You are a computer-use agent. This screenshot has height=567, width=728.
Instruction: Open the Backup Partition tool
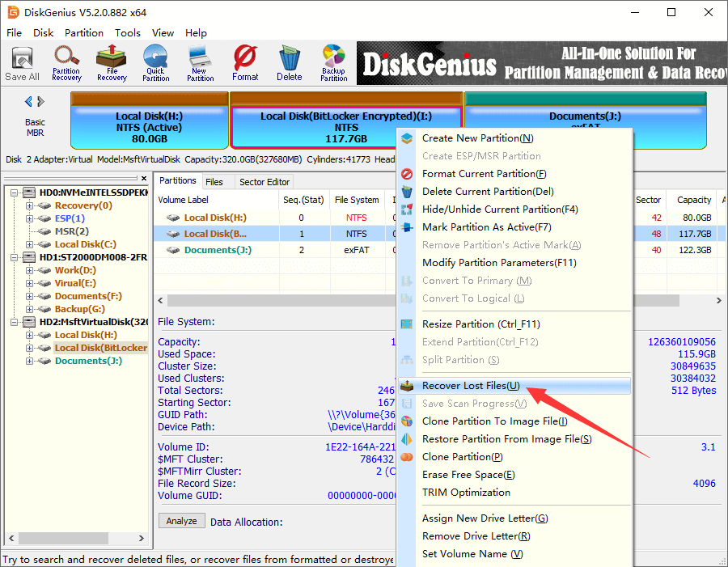click(333, 64)
